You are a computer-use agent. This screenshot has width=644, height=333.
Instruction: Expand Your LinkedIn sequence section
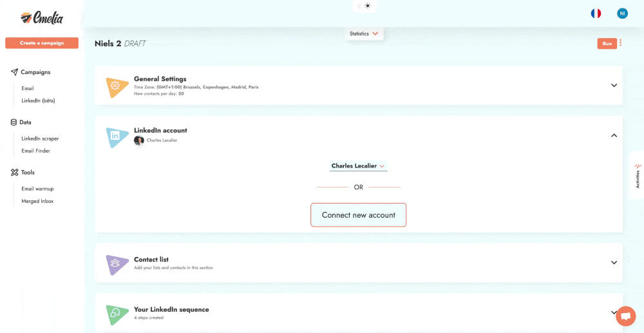pos(614,312)
